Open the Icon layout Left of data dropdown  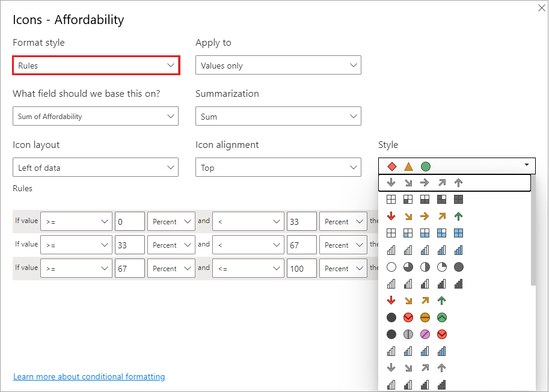pos(96,167)
